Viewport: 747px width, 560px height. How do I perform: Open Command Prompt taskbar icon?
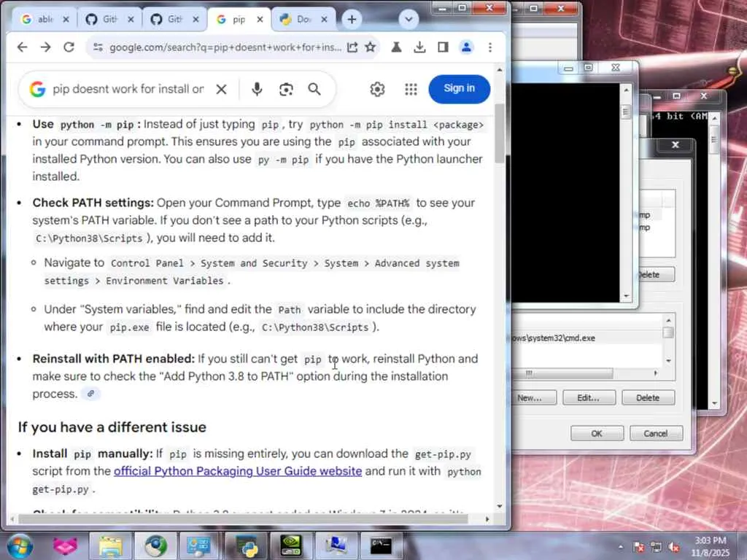click(381, 545)
